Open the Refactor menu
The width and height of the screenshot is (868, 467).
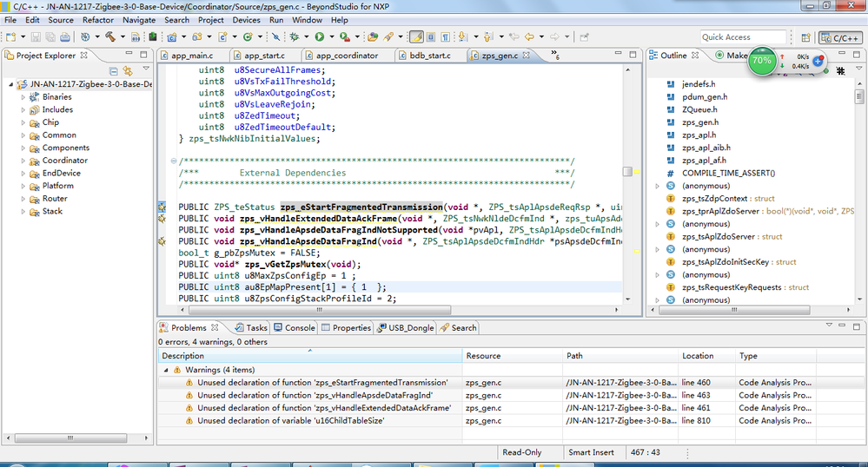[x=97, y=19]
